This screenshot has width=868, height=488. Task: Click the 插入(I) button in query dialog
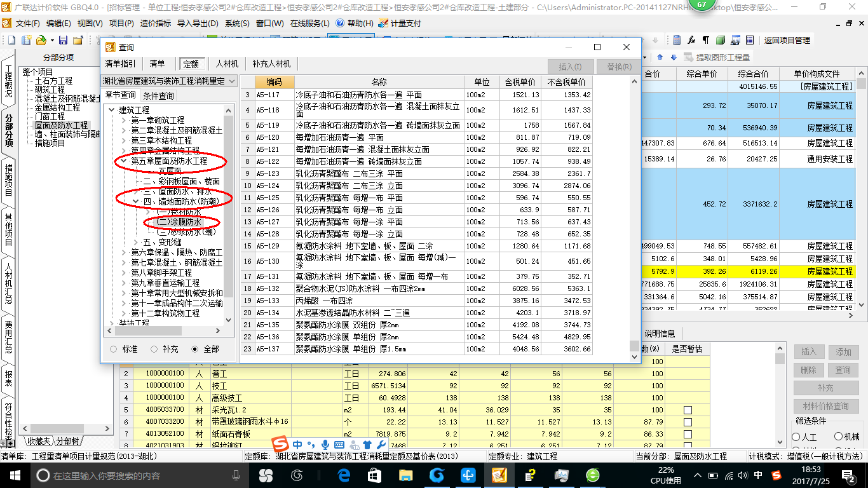point(570,67)
